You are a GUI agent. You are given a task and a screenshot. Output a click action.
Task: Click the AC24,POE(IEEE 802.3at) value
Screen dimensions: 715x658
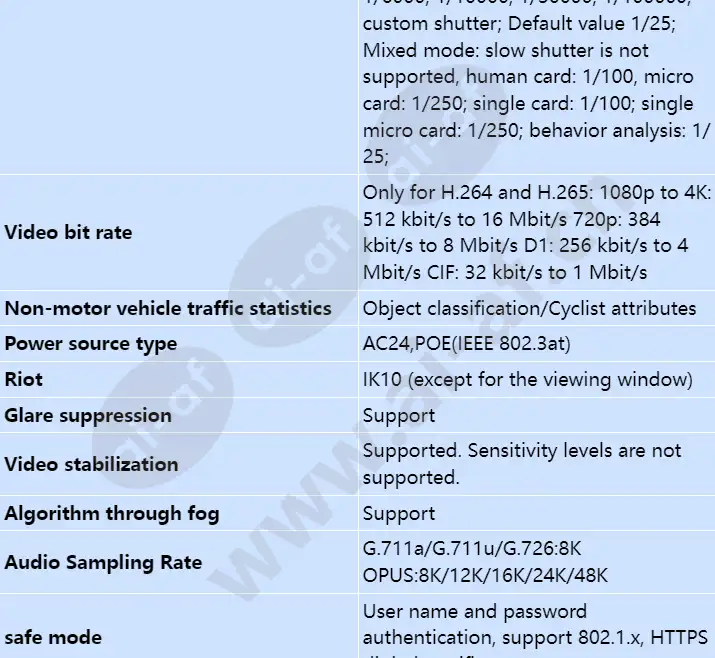[466, 344]
